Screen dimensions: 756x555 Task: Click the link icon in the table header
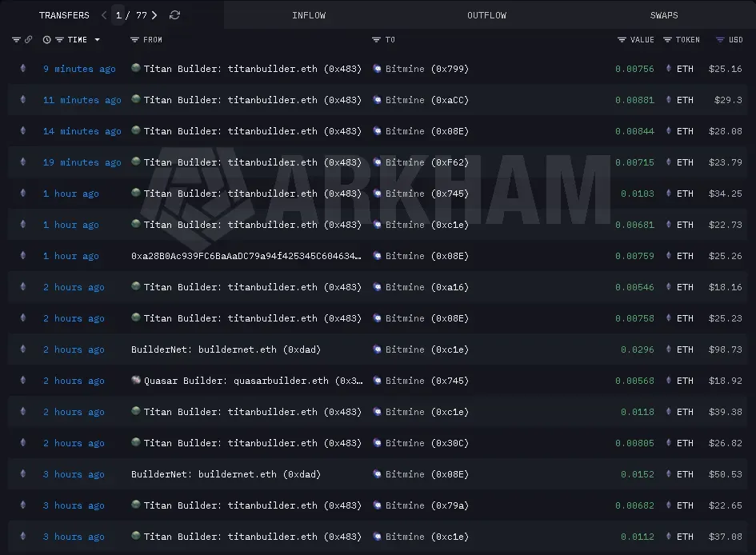pyautogui.click(x=28, y=39)
